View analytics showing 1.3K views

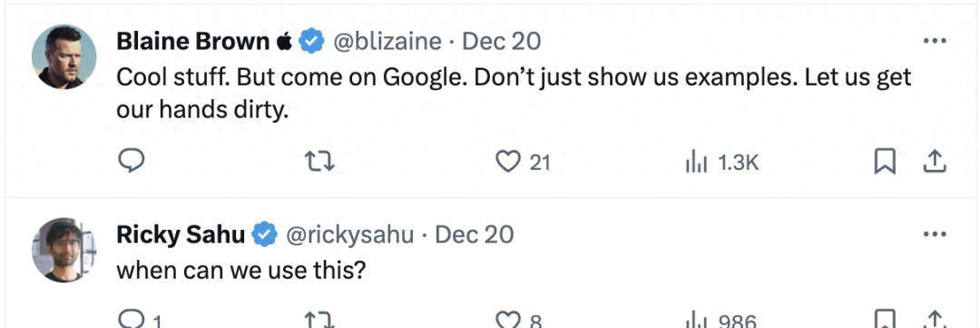tap(722, 164)
